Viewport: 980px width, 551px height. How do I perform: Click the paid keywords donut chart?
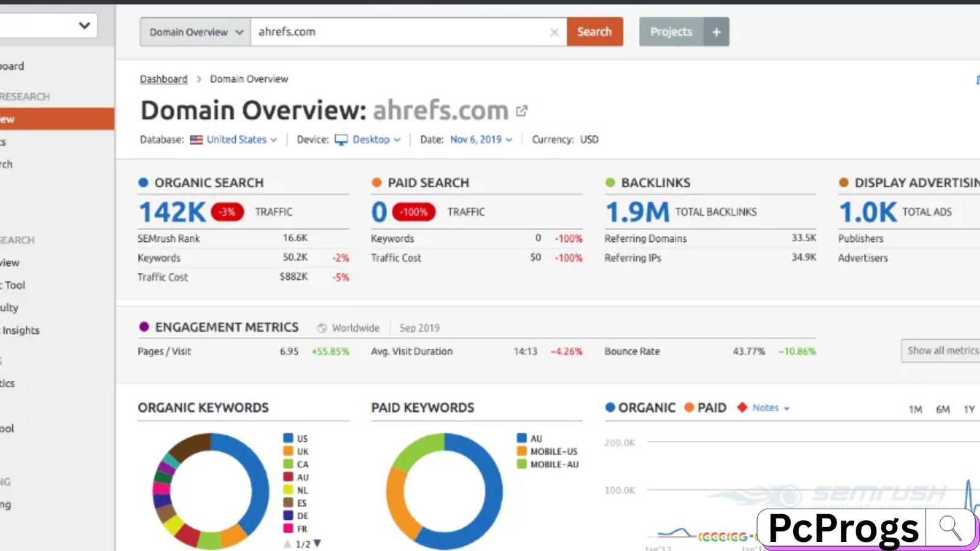pos(445,491)
